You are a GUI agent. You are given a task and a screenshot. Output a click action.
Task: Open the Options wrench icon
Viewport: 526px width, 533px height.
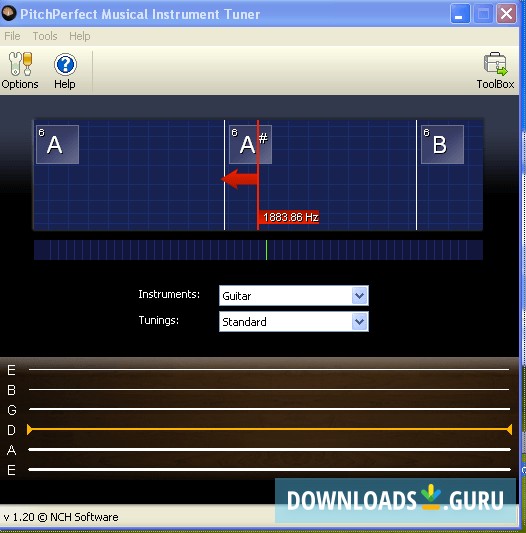point(20,64)
